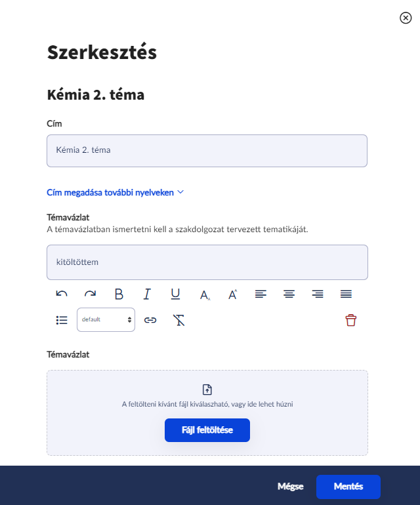Click the red trash delete icon
This screenshot has height=505, width=420.
tap(351, 320)
